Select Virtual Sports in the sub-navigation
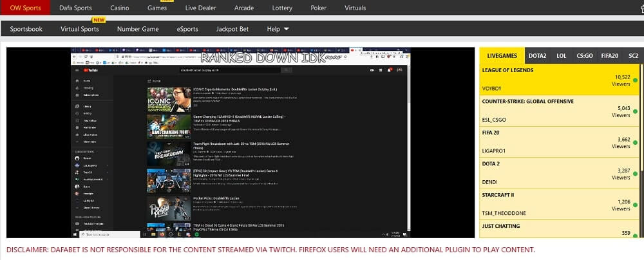The width and height of the screenshot is (644, 260). 80,29
